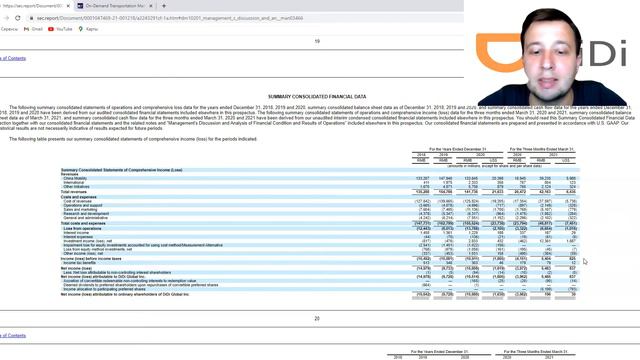Click the Research and development row label

point(86,213)
